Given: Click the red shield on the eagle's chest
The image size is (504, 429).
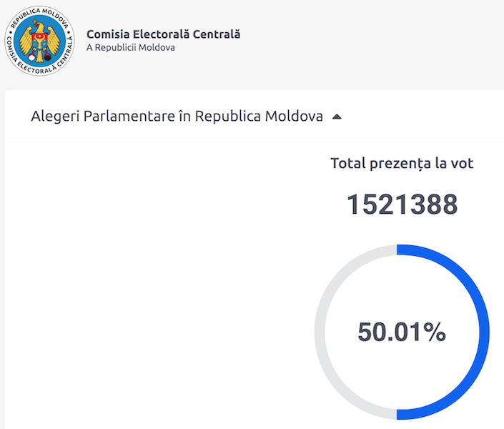Looking at the screenshot, I should click(x=39, y=41).
